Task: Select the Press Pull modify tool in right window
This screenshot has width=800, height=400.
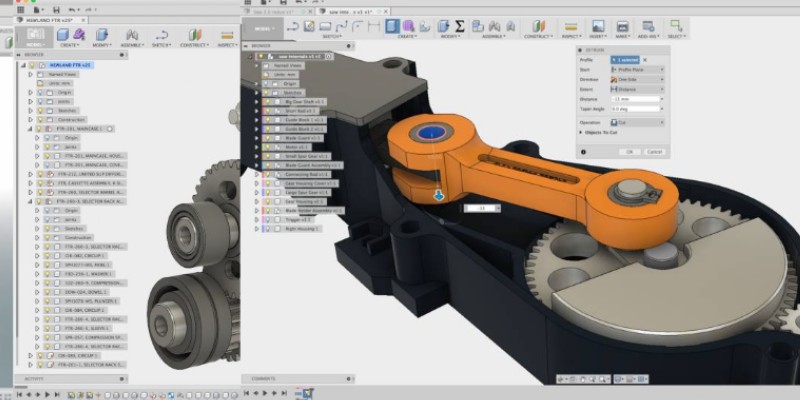Action: [443, 26]
